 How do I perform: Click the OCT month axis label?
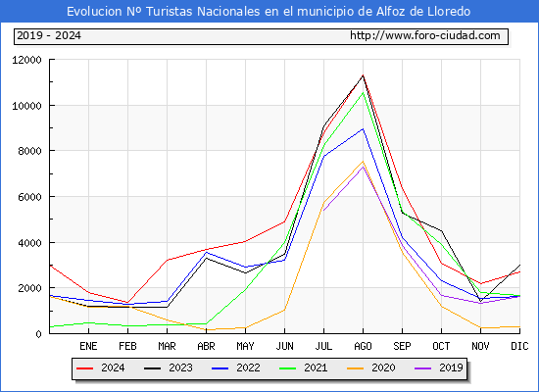point(441,346)
